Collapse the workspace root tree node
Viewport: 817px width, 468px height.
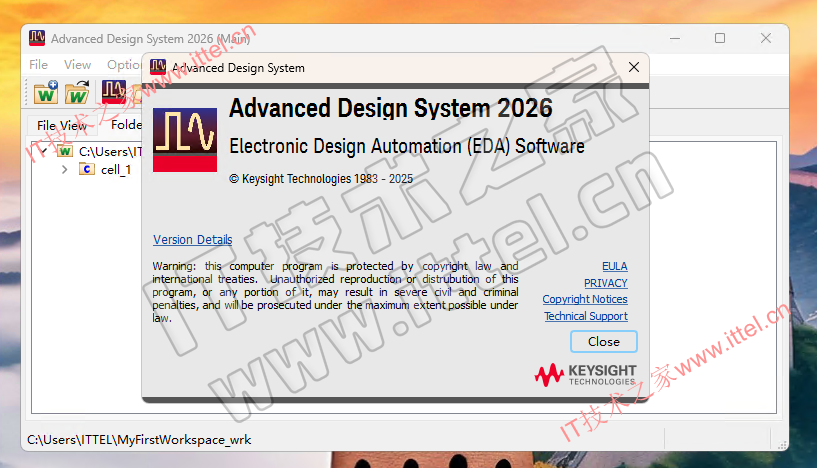(x=43, y=151)
